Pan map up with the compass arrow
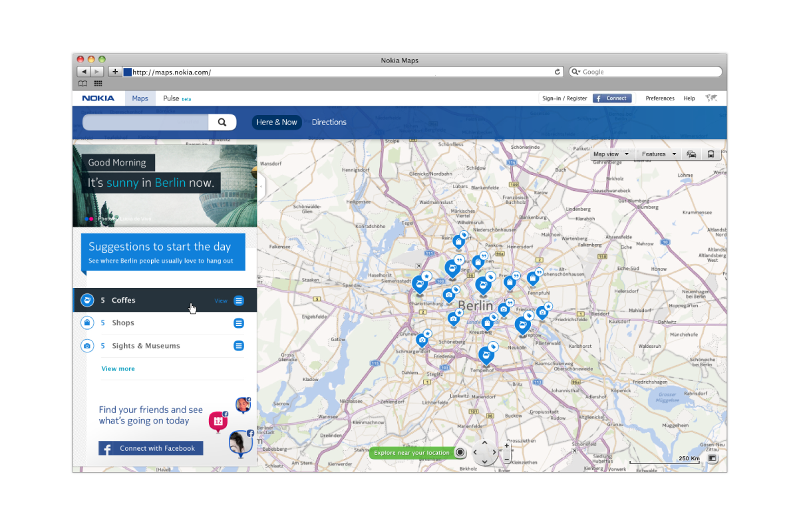The width and height of the screenshot is (799, 532). coord(484,442)
